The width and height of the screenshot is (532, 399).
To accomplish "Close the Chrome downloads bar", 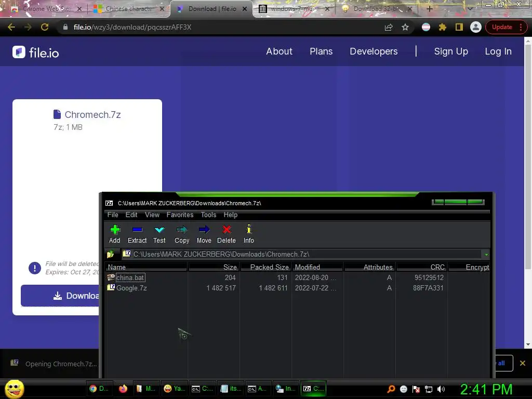I will click(x=523, y=363).
